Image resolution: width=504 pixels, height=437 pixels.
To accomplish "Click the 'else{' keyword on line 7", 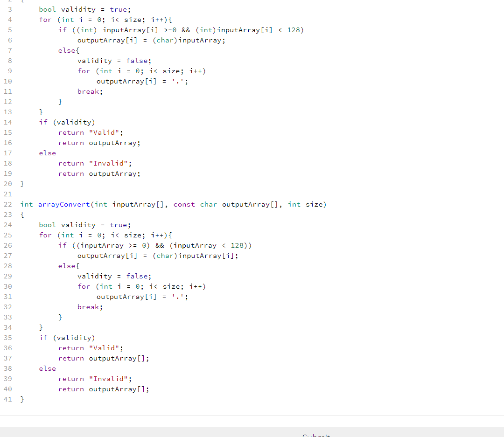I will (x=69, y=50).
